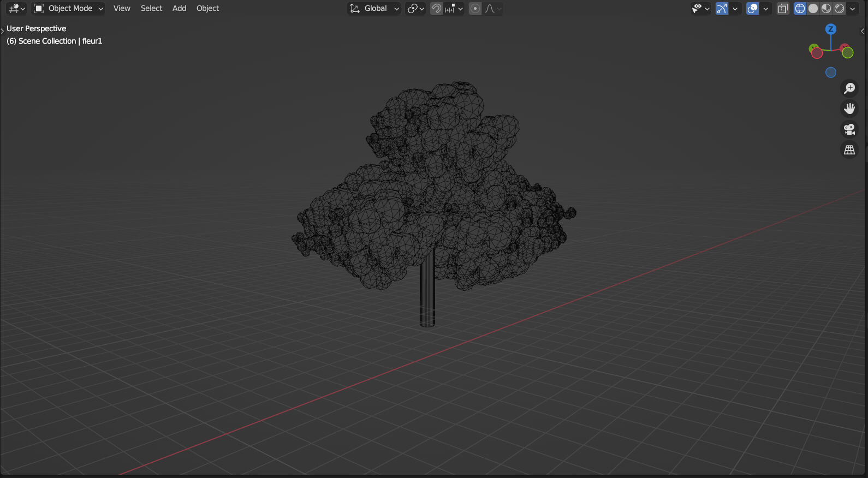This screenshot has width=868, height=478.
Task: Switch perspective/orthographic with the grid icon
Action: [849, 150]
